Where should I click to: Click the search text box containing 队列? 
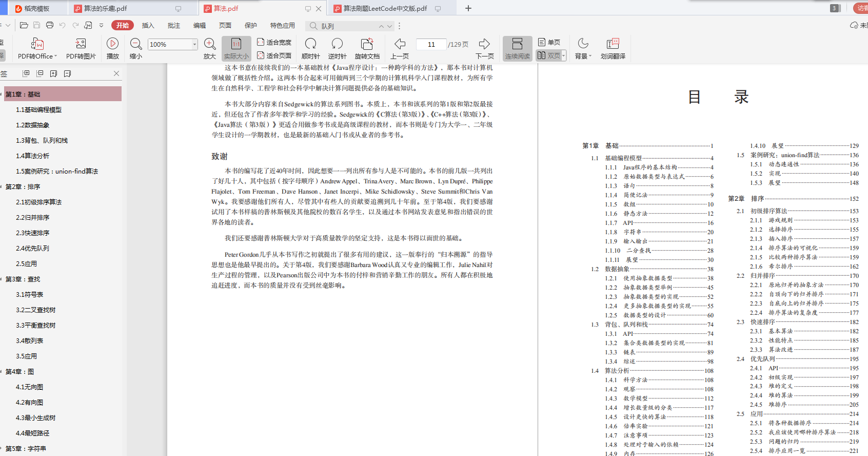pyautogui.click(x=349, y=26)
